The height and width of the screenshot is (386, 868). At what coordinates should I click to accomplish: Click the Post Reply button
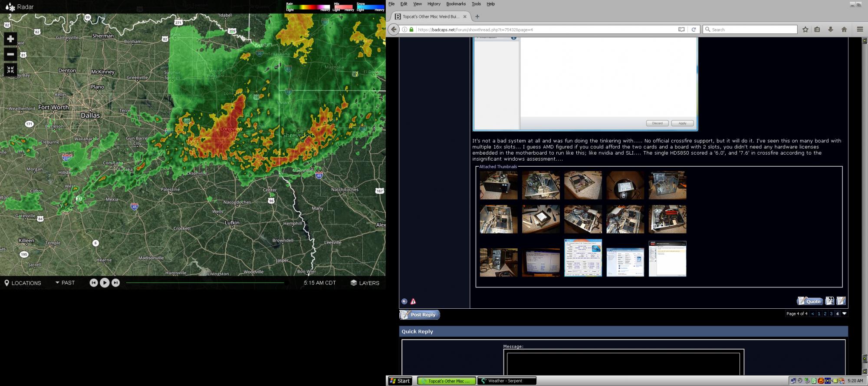coord(420,315)
